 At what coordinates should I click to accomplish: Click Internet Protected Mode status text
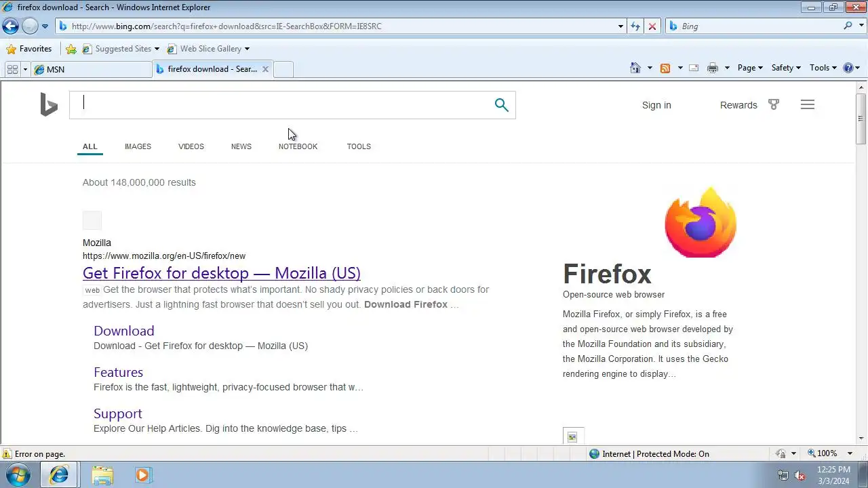coord(656,454)
